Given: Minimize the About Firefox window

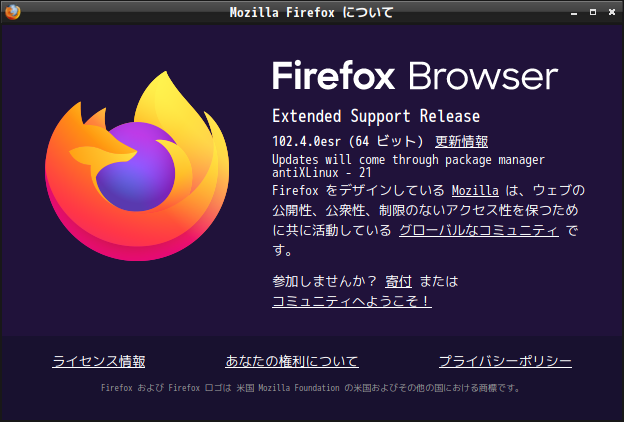Looking at the screenshot, I should (574, 13).
